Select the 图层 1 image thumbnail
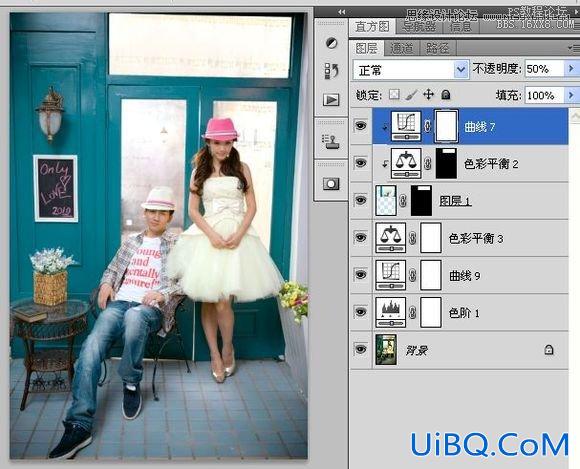 (x=386, y=200)
